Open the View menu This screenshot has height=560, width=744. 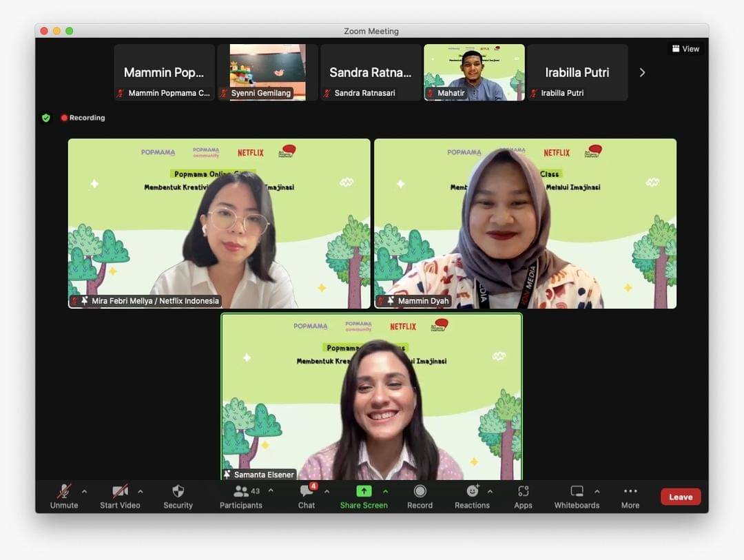click(x=685, y=49)
